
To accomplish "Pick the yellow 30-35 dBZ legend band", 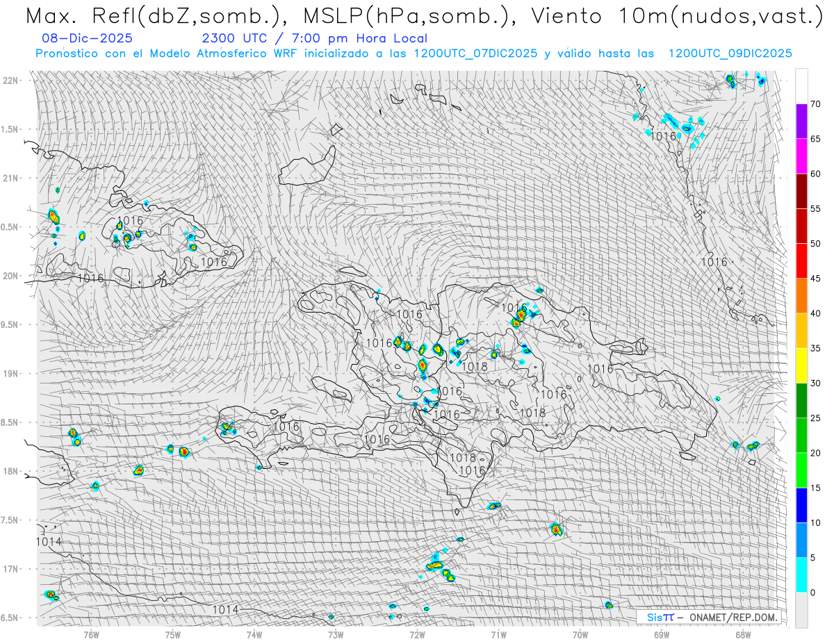I will (x=801, y=365).
